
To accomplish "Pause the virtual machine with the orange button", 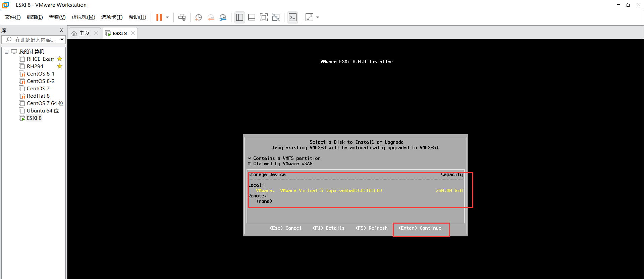I will coord(159,17).
